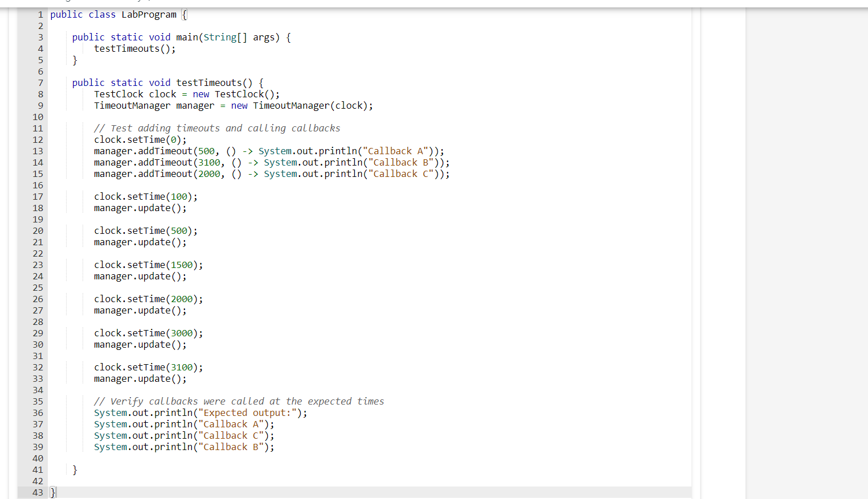Click line number 1 in the gutter
Viewport: 868px width, 499px height.
point(40,14)
